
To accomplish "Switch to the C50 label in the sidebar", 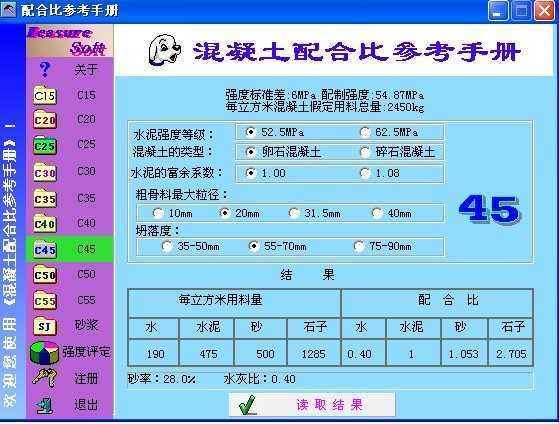I will pyautogui.click(x=86, y=274).
